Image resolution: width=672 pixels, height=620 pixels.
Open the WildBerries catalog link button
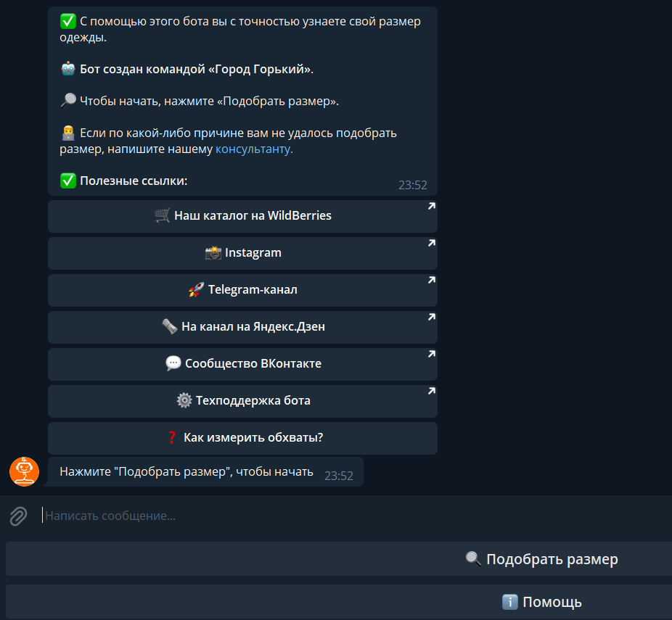click(x=242, y=216)
